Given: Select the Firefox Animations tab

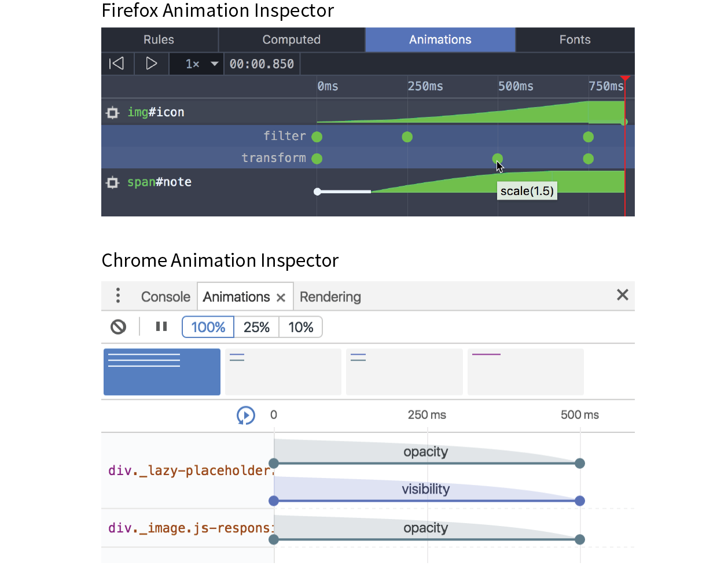Looking at the screenshot, I should [440, 40].
